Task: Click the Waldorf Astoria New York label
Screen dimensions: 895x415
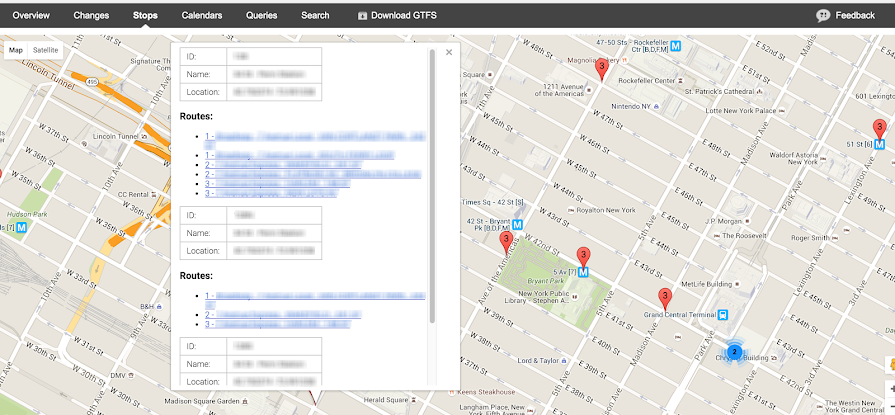Action: pyautogui.click(x=794, y=158)
